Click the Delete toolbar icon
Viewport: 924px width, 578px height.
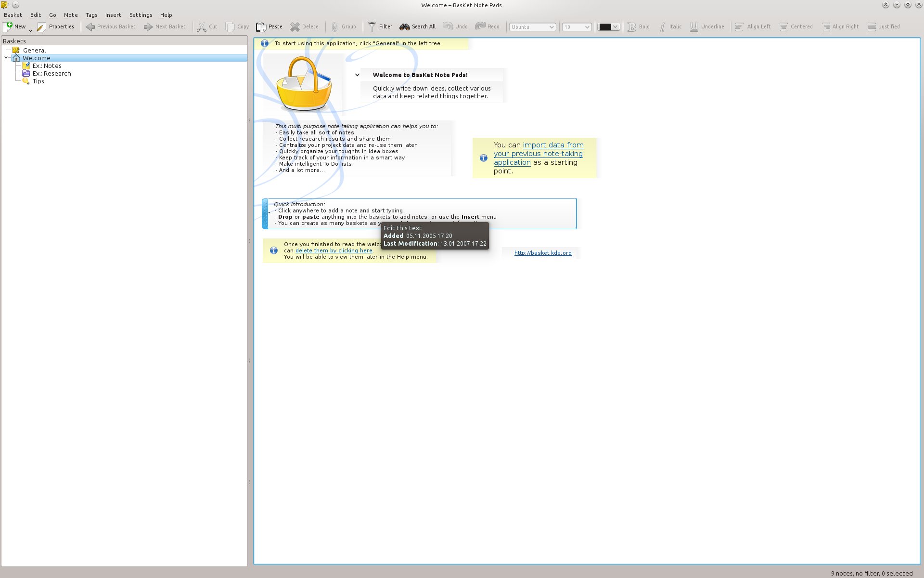click(x=295, y=26)
